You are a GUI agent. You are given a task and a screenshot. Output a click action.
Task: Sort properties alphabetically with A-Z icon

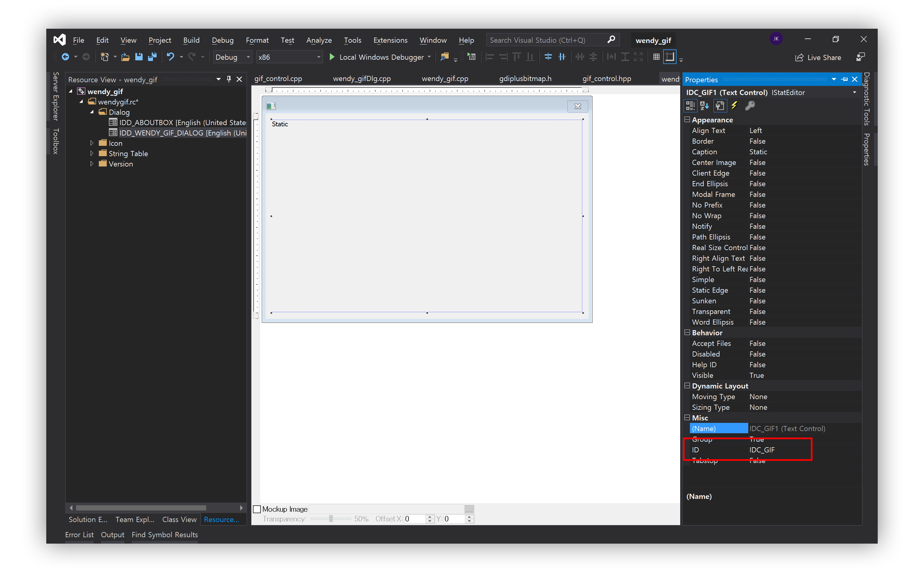click(x=704, y=106)
